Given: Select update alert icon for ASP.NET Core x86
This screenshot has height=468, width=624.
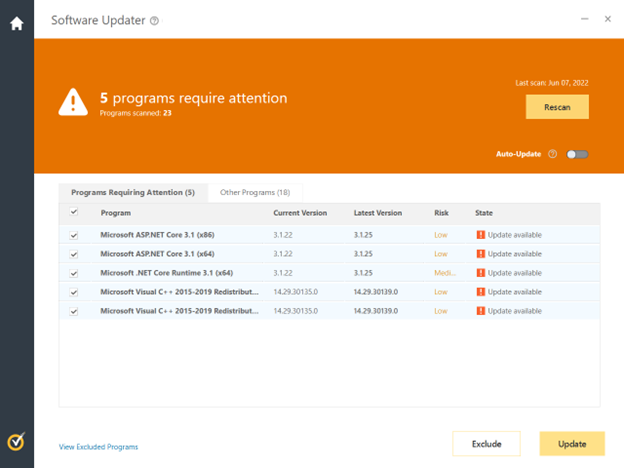Looking at the screenshot, I should tap(481, 235).
